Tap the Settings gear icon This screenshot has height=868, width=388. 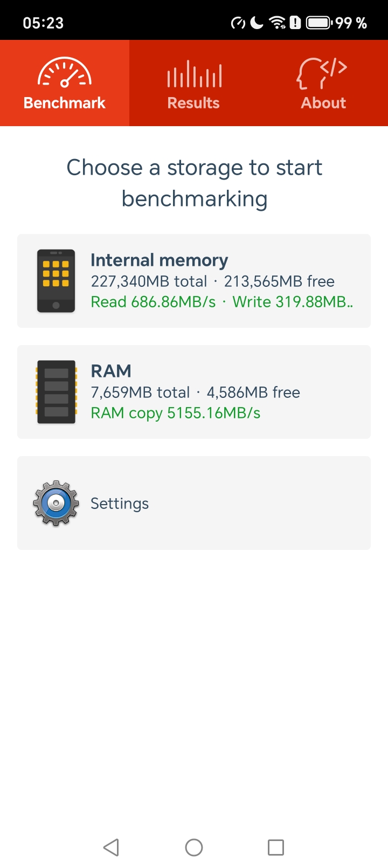coord(56,503)
